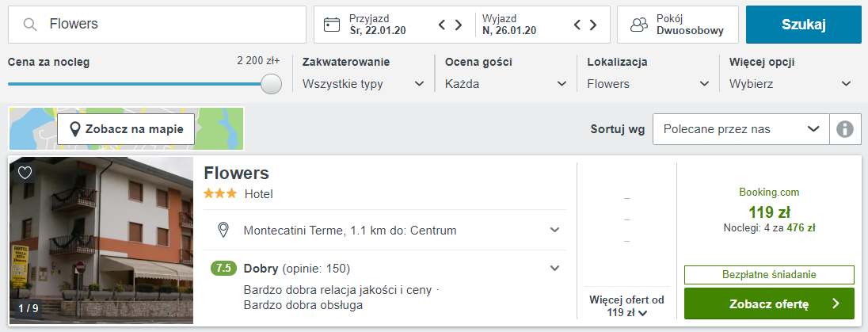Click the search magnifier icon
This screenshot has height=332, width=868.
point(30,25)
